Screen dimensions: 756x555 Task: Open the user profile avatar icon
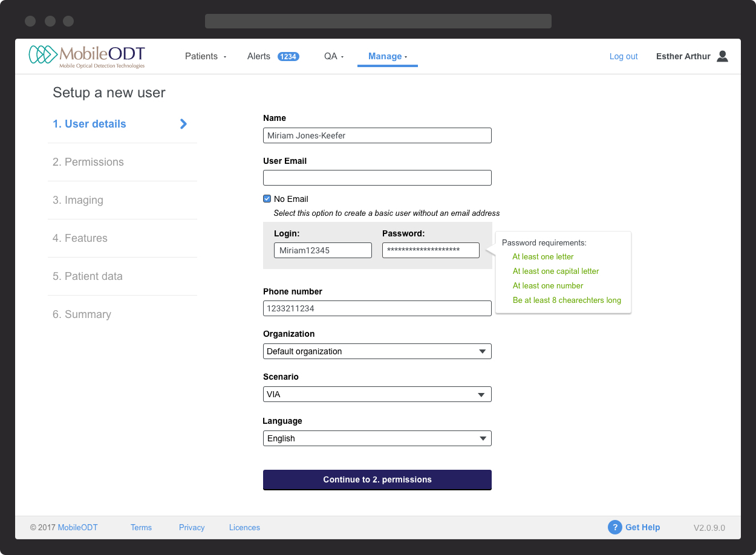[x=722, y=56]
